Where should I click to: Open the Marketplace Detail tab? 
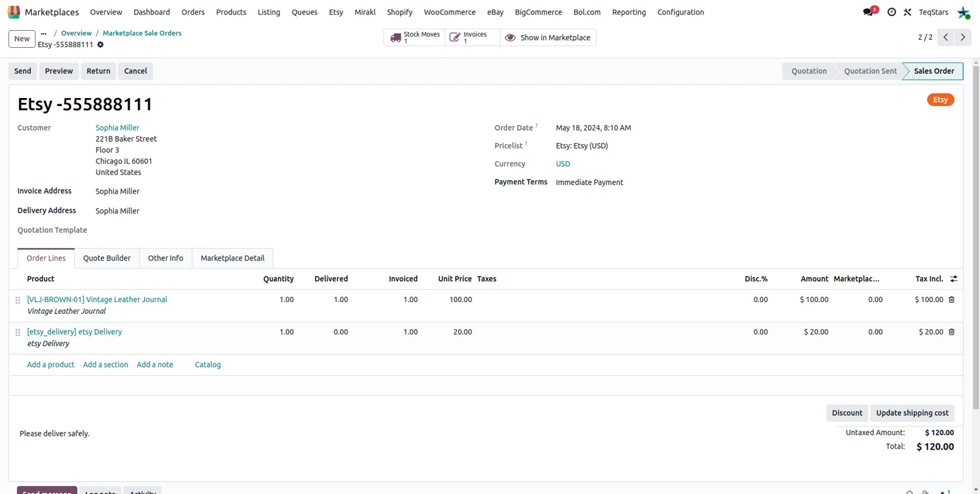233,258
